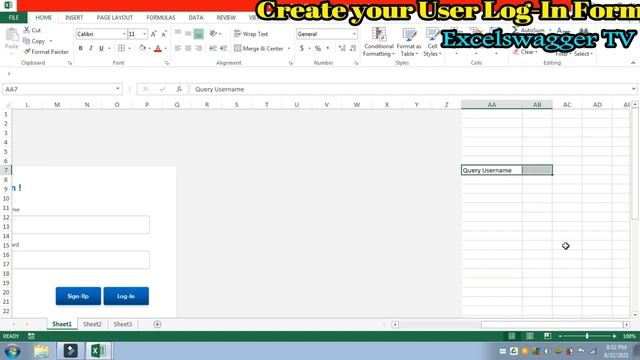This screenshot has width=640, height=360.
Task: Apply accounting dollar format
Action: (x=302, y=49)
